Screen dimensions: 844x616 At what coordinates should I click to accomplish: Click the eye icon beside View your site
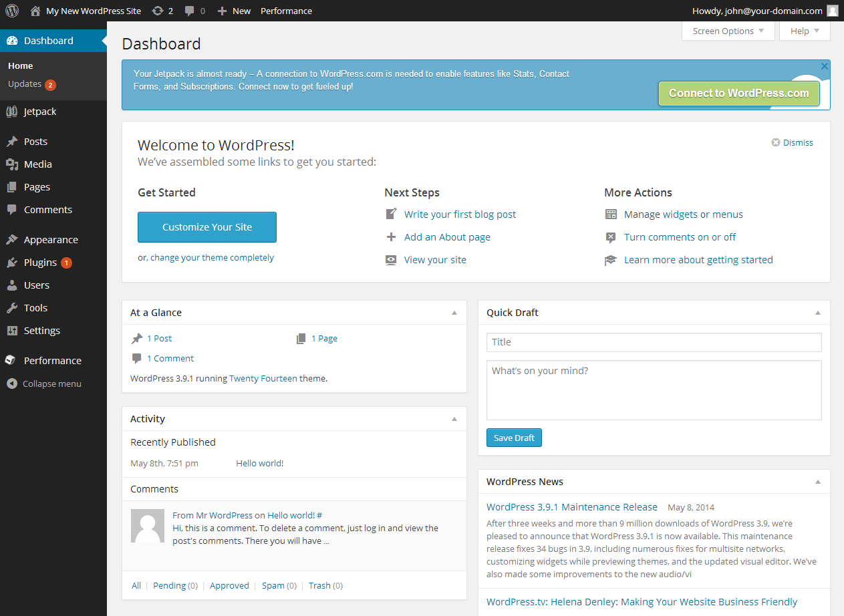point(392,260)
